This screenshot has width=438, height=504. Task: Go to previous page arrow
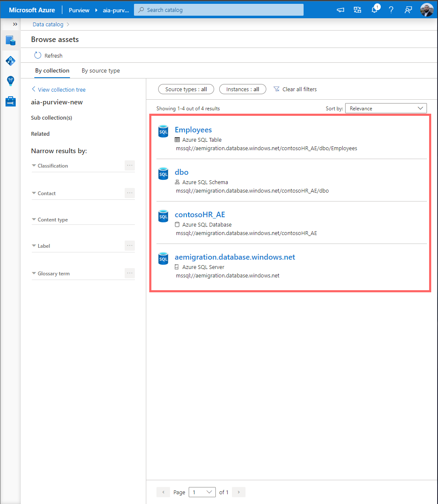[x=163, y=492]
